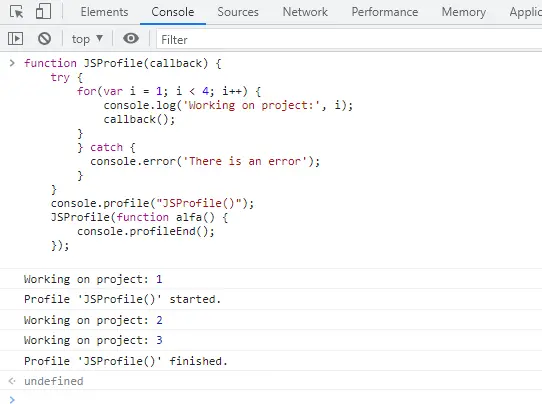The width and height of the screenshot is (542, 404).
Task: Click the console.log('Working on project:', i) line
Action: pos(228,105)
